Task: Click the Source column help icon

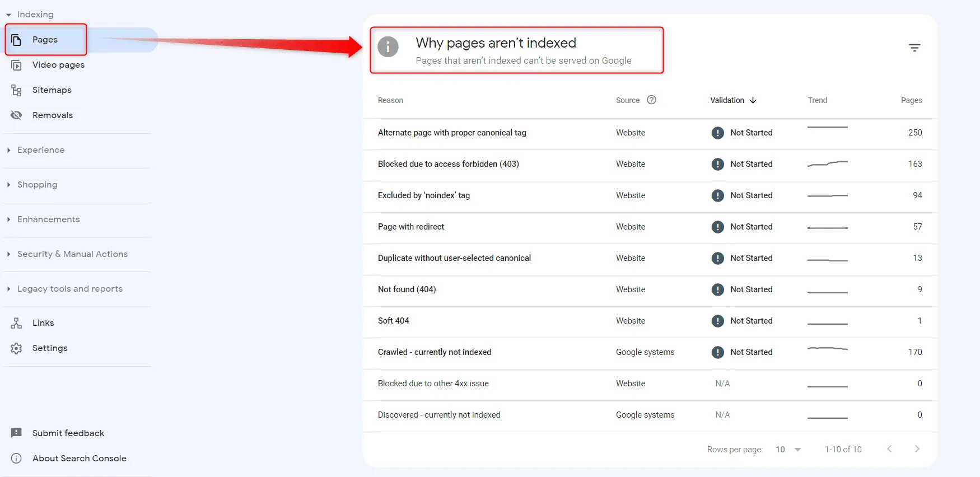Action: coord(651,100)
